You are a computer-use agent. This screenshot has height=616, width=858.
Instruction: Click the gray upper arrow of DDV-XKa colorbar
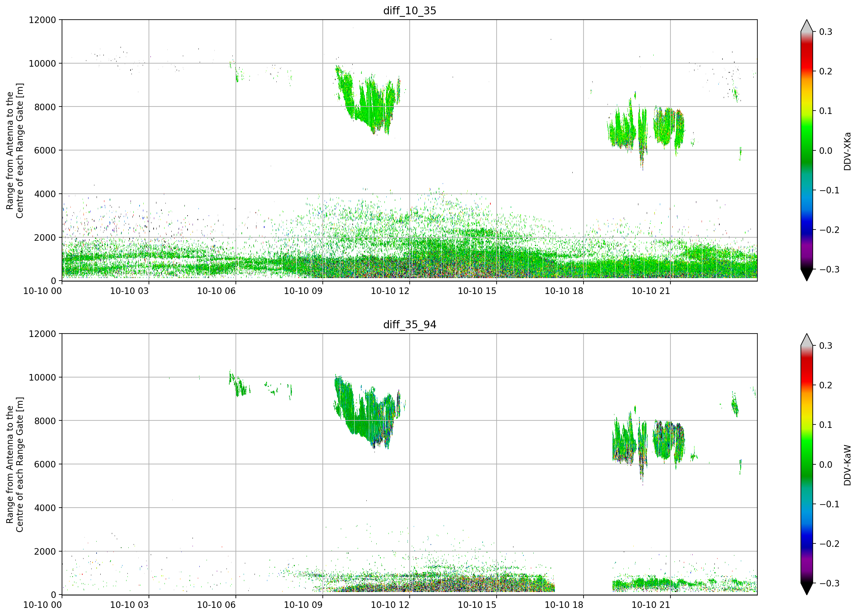click(807, 26)
